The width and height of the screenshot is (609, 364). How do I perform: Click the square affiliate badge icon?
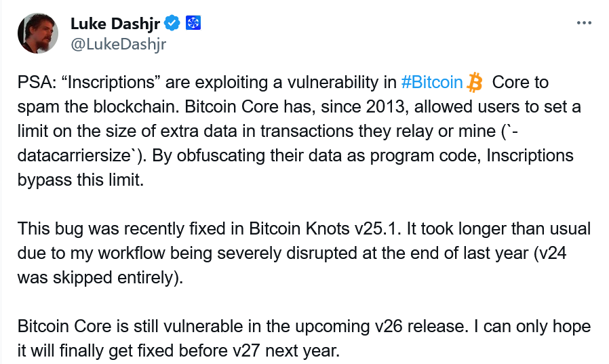pyautogui.click(x=193, y=23)
